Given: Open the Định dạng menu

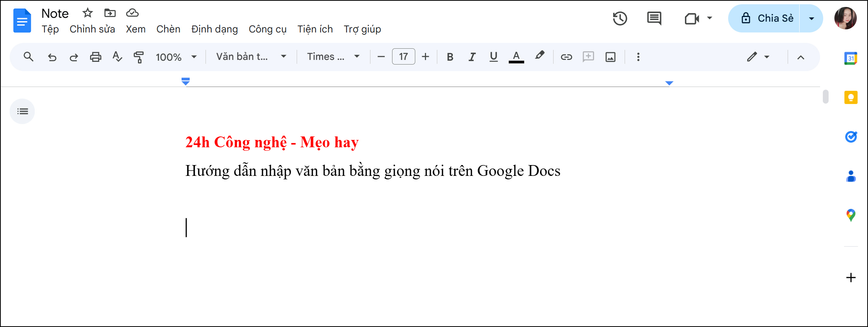Looking at the screenshot, I should [x=214, y=29].
